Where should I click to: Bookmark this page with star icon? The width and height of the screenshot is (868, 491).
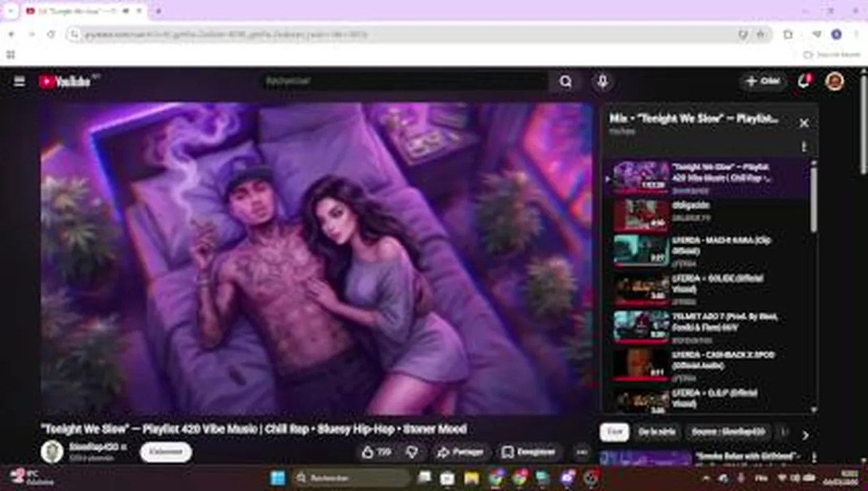click(x=760, y=34)
